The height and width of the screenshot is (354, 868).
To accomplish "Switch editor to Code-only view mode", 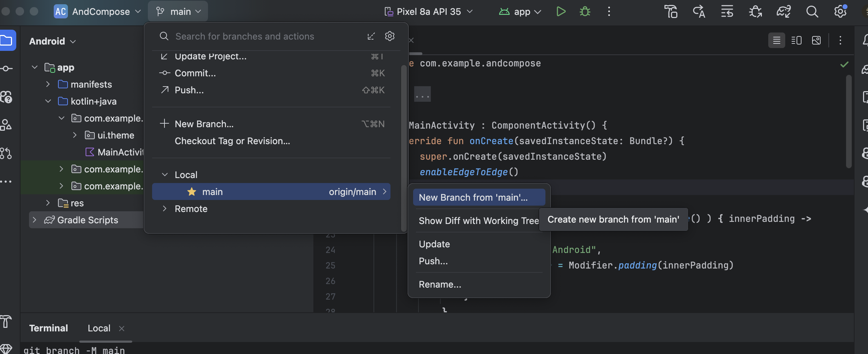I will click(x=776, y=40).
